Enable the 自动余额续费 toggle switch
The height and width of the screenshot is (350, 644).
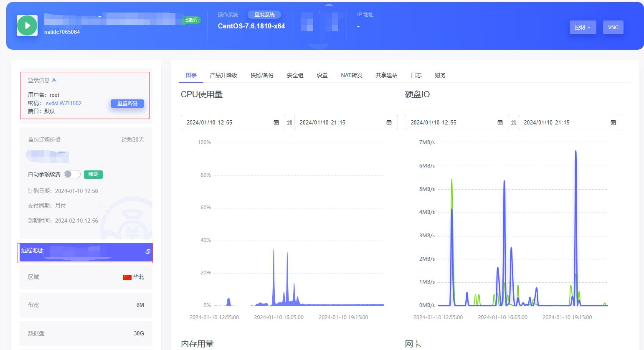pyautogui.click(x=72, y=174)
